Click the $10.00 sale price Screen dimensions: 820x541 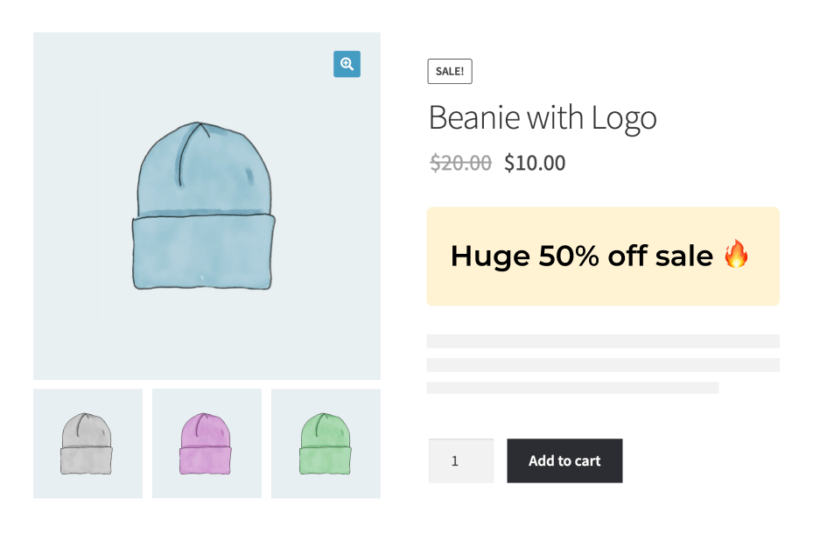tap(534, 162)
